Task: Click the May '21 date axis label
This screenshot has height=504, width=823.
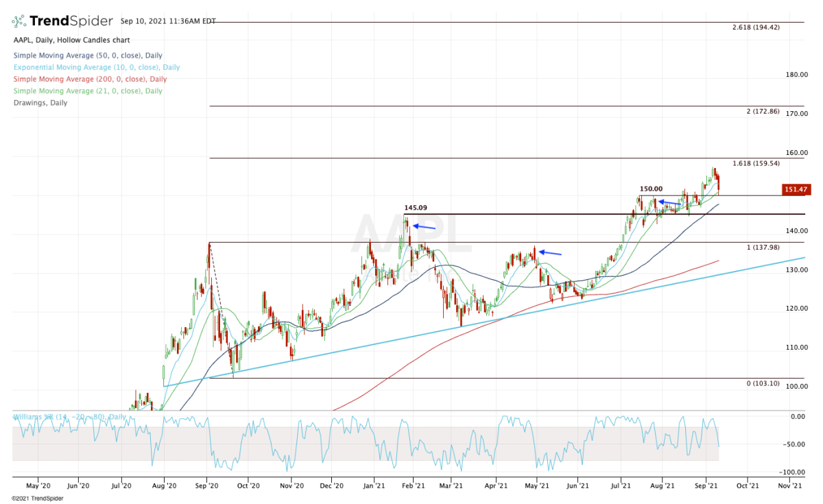Action: pos(536,485)
